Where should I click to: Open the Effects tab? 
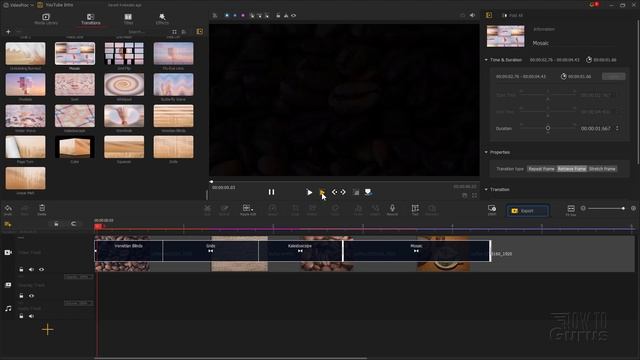[162, 19]
